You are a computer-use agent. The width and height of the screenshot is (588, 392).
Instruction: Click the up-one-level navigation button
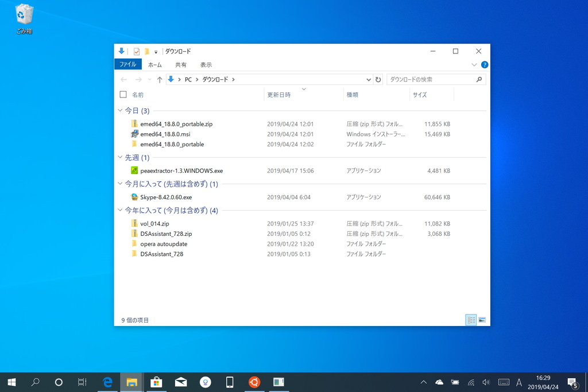coord(160,79)
